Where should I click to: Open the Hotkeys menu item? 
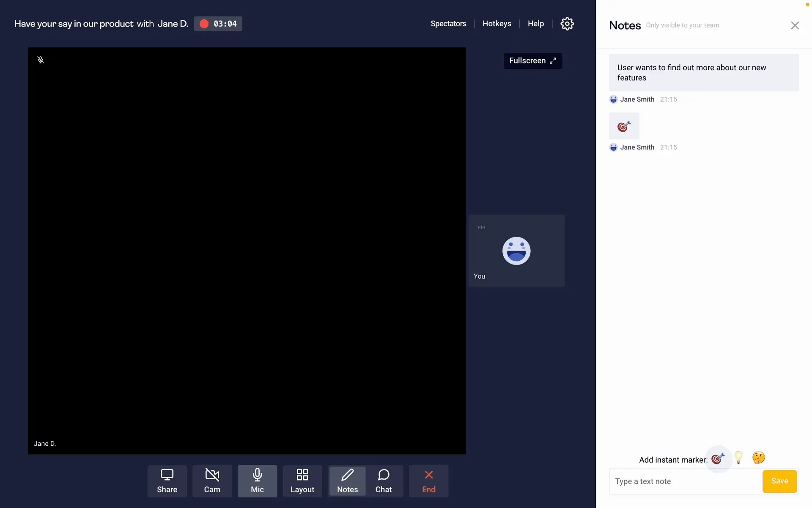pyautogui.click(x=497, y=24)
